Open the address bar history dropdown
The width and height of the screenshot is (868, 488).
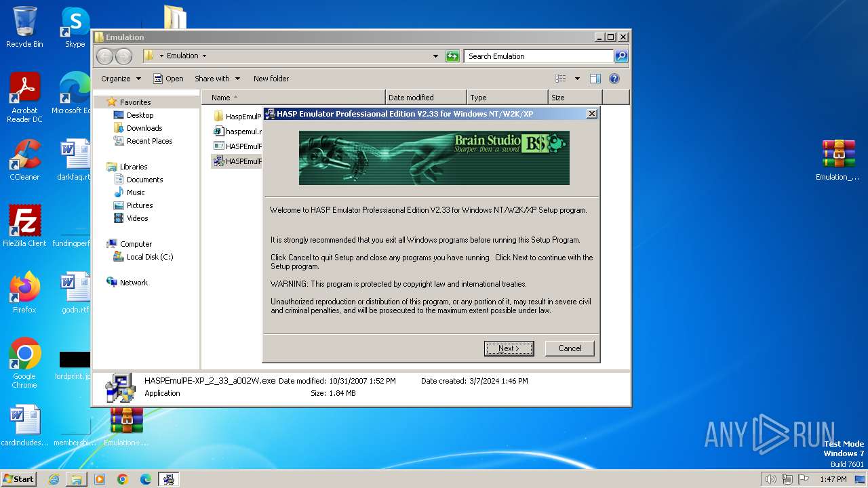click(x=435, y=56)
